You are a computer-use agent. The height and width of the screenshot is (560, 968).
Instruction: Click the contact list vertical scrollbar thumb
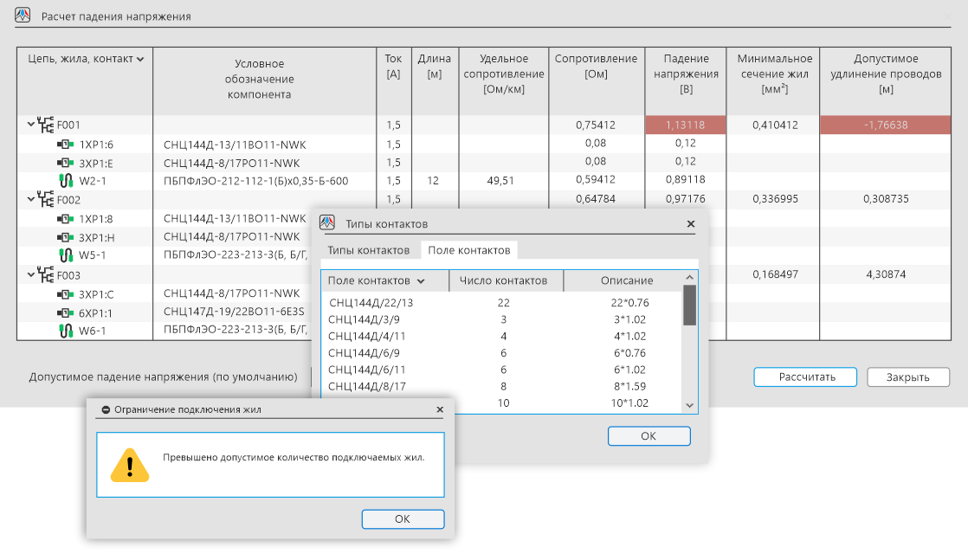689,306
